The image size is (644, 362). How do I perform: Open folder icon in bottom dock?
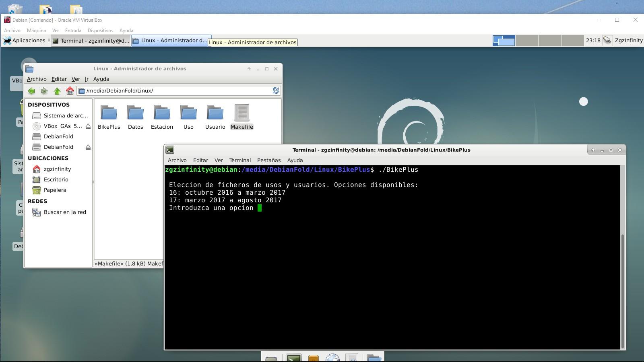coord(374,358)
